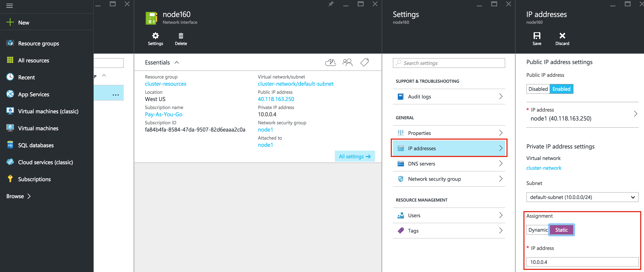Open node1 under Attached to
This screenshot has width=644, height=272.
tap(265, 145)
